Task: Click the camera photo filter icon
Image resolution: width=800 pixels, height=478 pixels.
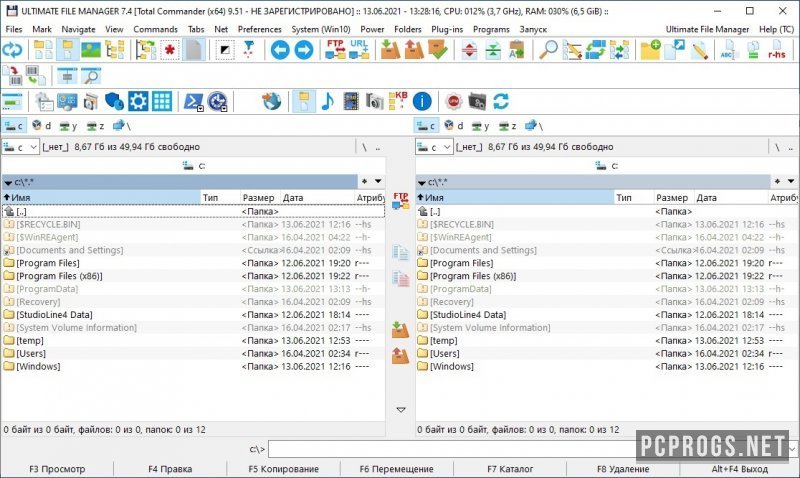Action: click(374, 101)
